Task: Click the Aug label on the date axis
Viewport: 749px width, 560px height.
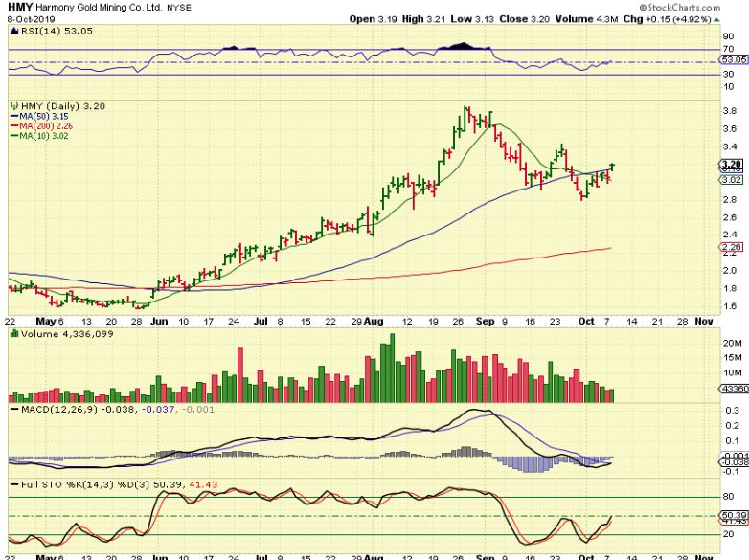Action: tap(374, 322)
